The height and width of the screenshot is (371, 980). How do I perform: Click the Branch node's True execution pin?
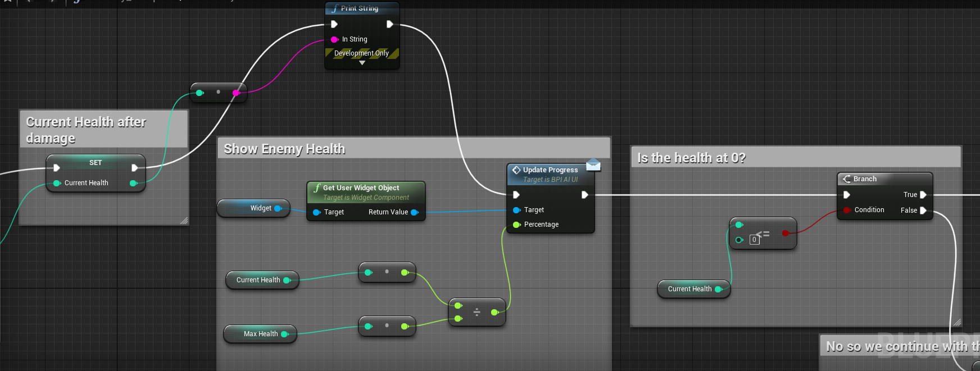click(x=923, y=195)
